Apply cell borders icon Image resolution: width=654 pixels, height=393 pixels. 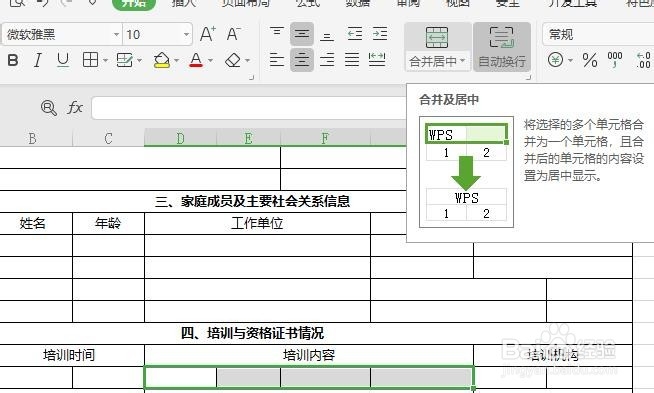tap(91, 60)
